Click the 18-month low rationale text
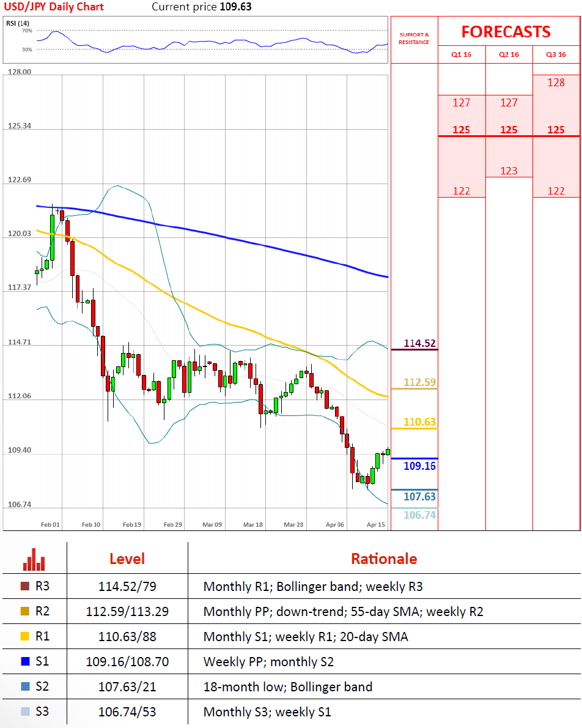Viewport: 582px width, 728px height. click(x=288, y=687)
